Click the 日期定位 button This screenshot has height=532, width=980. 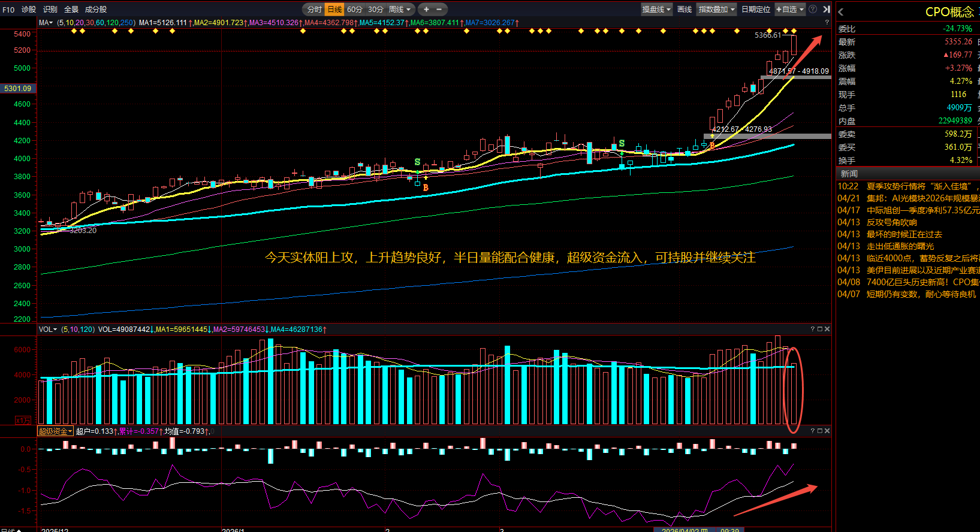pyautogui.click(x=756, y=10)
